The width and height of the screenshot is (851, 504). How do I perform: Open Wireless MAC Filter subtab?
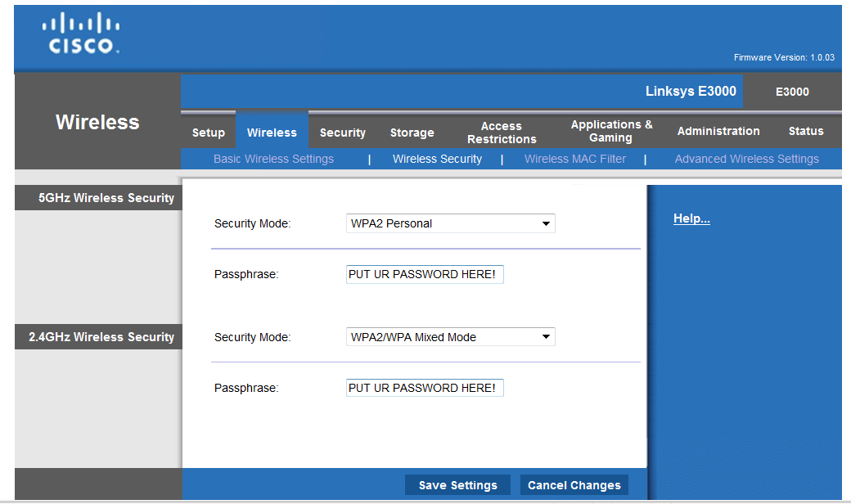[x=574, y=159]
